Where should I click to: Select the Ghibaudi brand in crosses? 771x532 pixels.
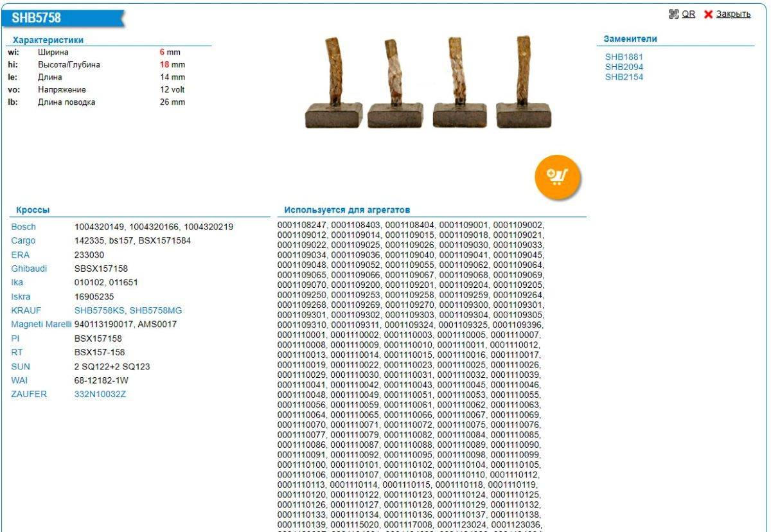[x=29, y=269]
